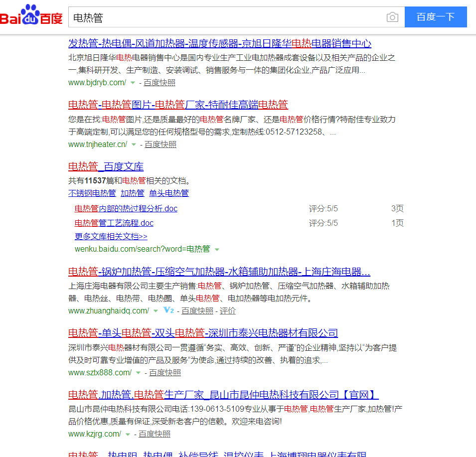Open 百度快照 for www.zhuanghaidq.com
Screen dimensions: 476x457
point(197,311)
